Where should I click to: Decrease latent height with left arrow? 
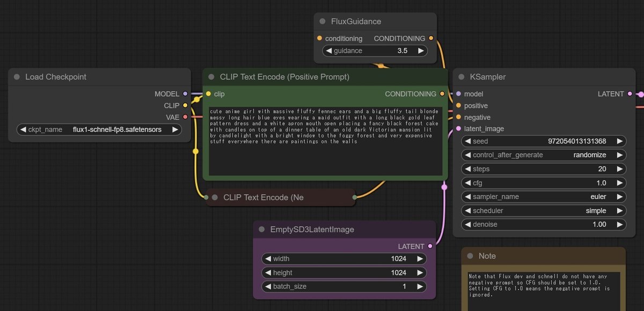point(267,272)
